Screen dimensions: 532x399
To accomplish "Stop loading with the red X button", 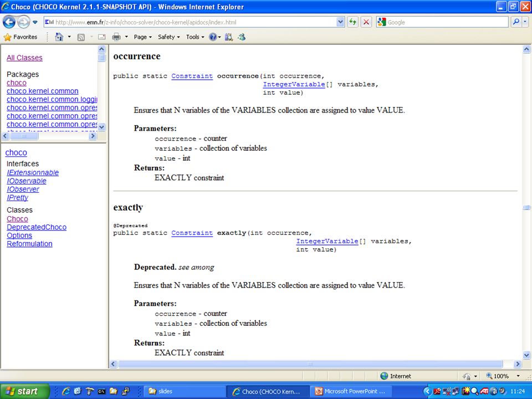I will [x=366, y=22].
